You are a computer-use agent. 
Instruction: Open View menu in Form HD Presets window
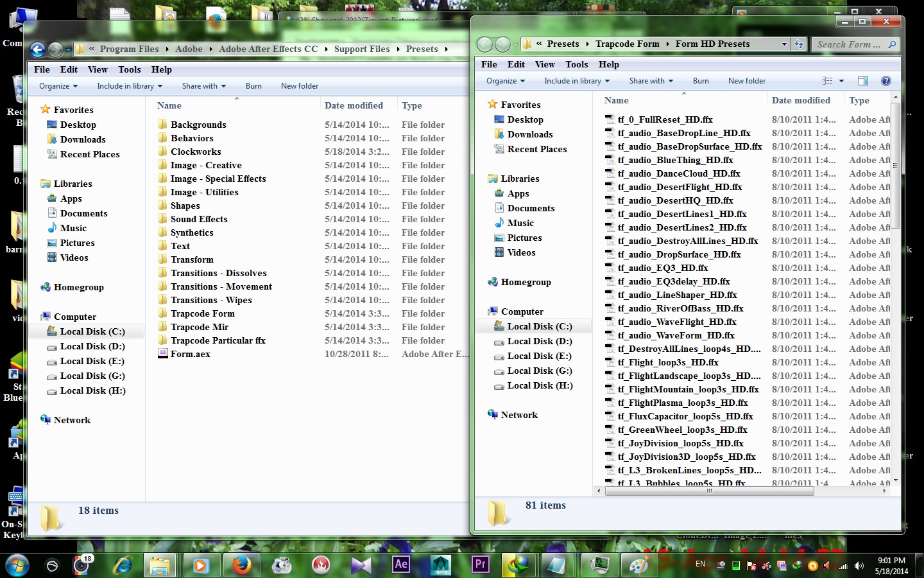(x=545, y=64)
